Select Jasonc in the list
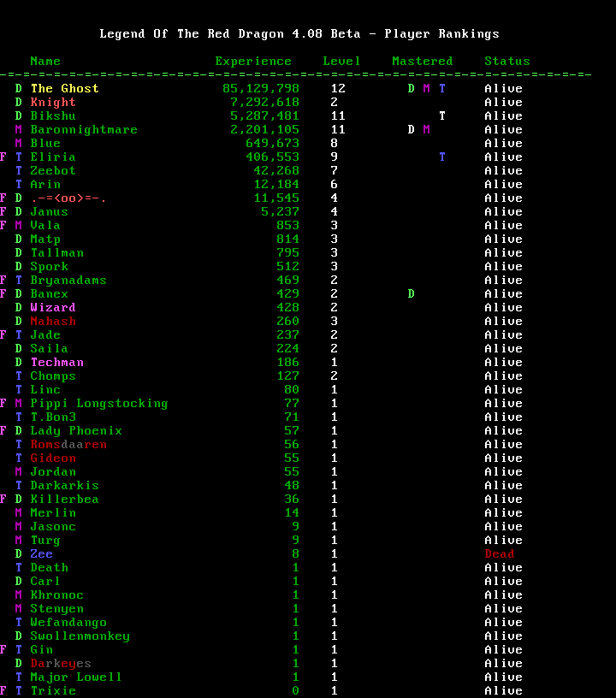 (x=53, y=527)
